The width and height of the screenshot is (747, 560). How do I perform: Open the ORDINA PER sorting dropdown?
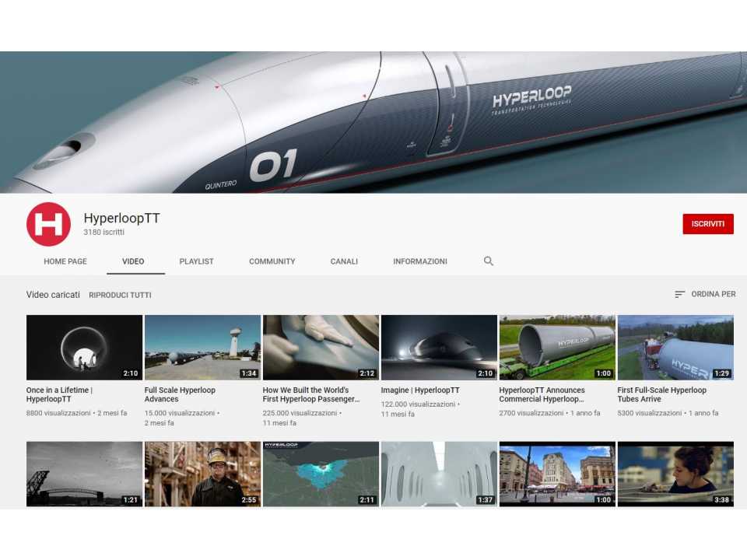coord(711,294)
